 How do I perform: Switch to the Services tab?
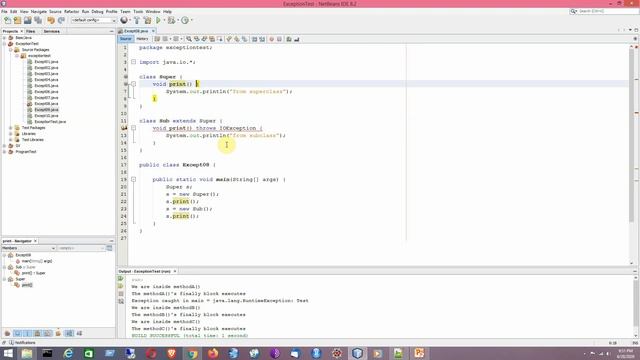(51, 31)
